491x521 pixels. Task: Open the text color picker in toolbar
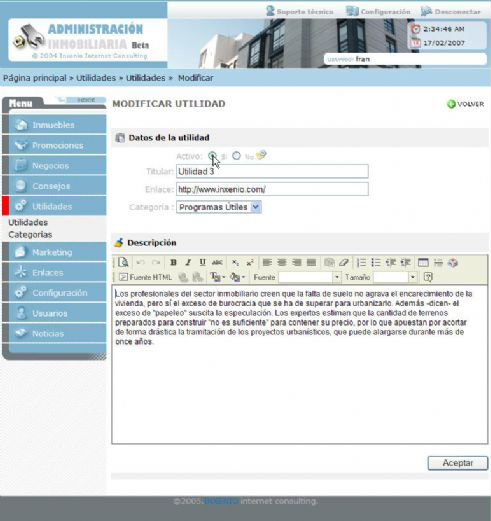pyautogui.click(x=218, y=277)
